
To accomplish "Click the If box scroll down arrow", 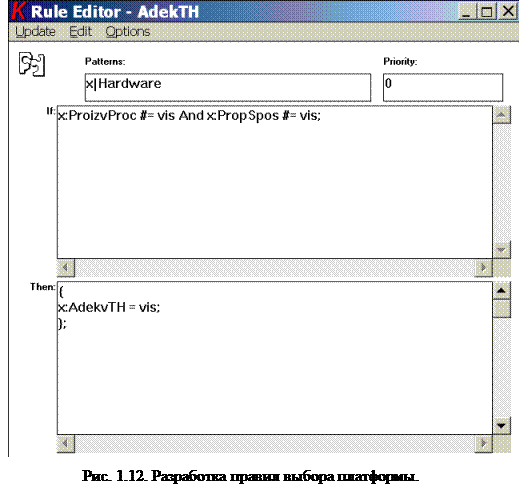I will 501,250.
